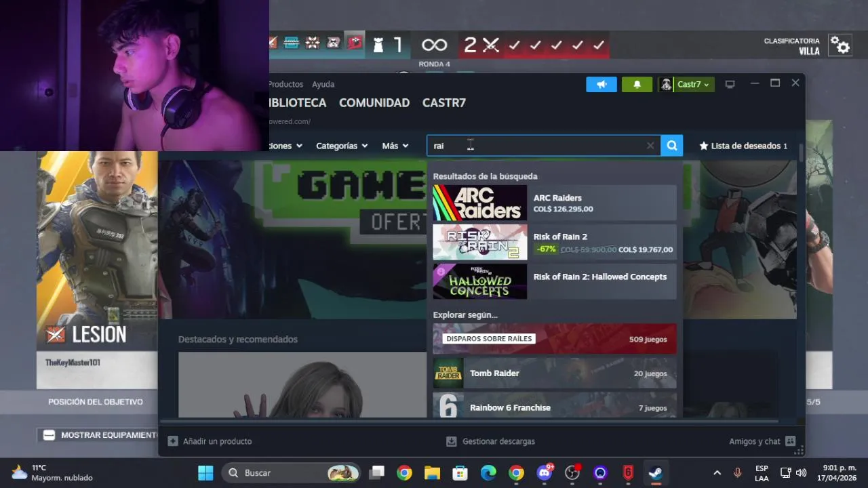Open Task View on the taskbar
The height and width of the screenshot is (488, 868).
[x=378, y=472]
